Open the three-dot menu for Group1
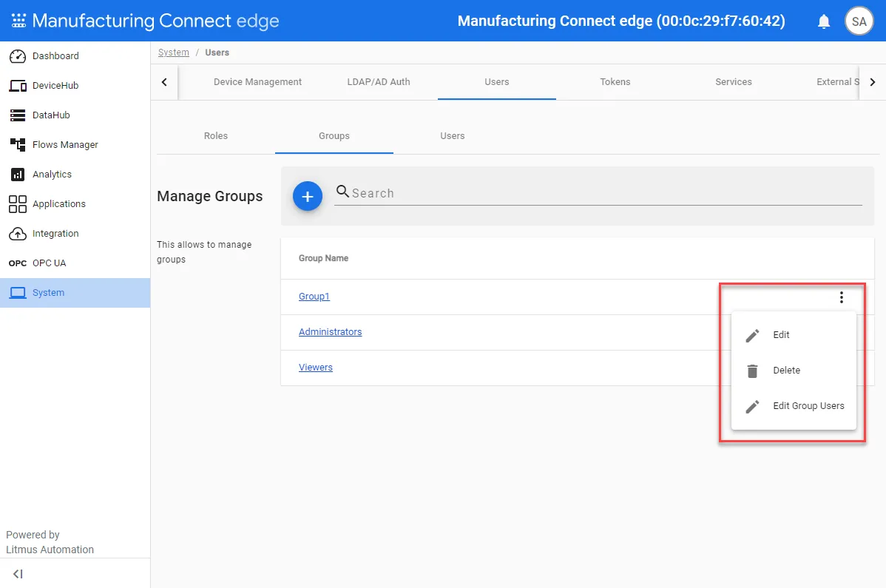Screen dimensions: 886x588 (x=842, y=297)
